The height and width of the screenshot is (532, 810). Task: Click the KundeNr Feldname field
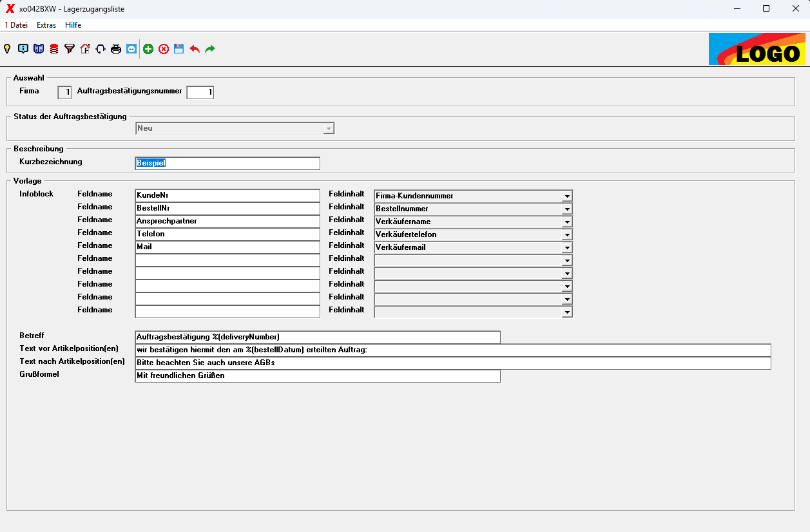click(x=227, y=196)
